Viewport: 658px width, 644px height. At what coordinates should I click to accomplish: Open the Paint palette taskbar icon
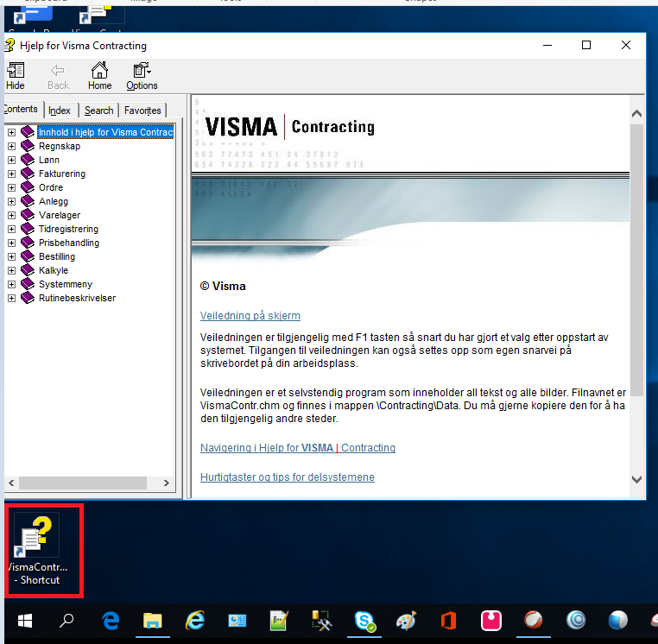point(406,621)
